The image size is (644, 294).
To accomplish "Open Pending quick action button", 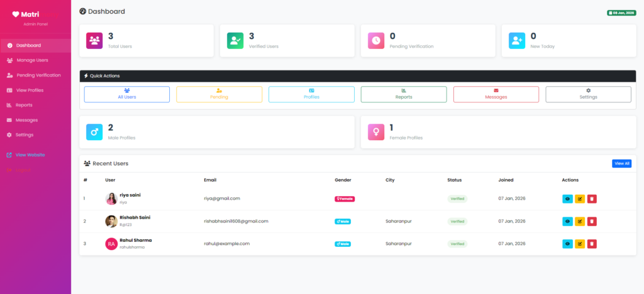I will (219, 94).
